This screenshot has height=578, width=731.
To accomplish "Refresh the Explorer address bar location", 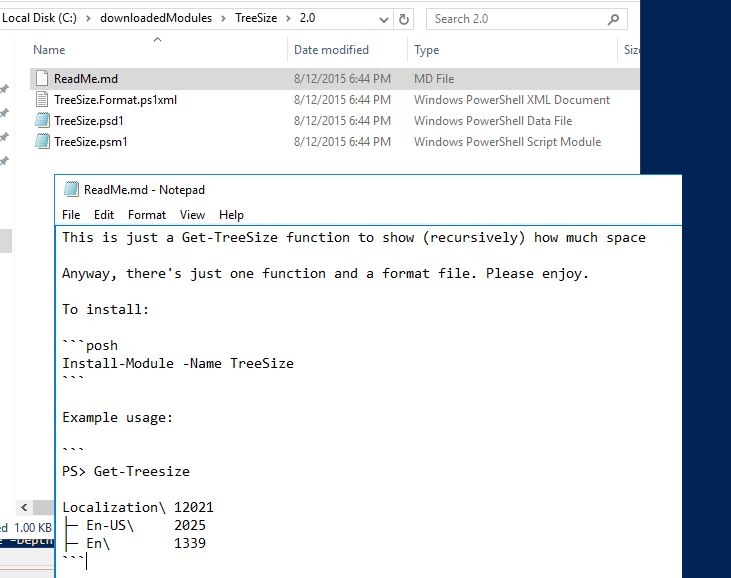I will pos(404,19).
